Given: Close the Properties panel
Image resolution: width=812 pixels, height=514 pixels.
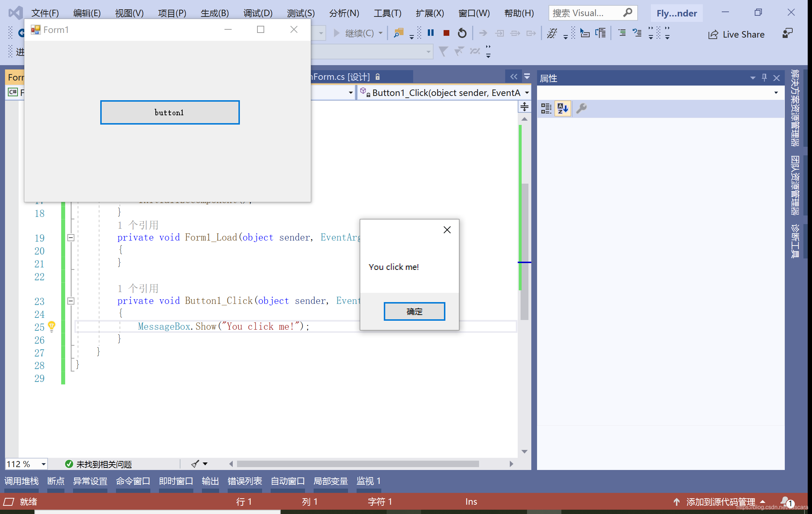Looking at the screenshot, I should pos(776,78).
